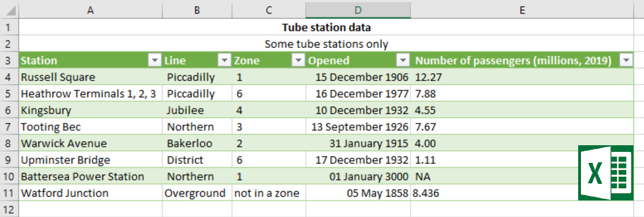Open the Opened column filter dropdown

click(403, 61)
